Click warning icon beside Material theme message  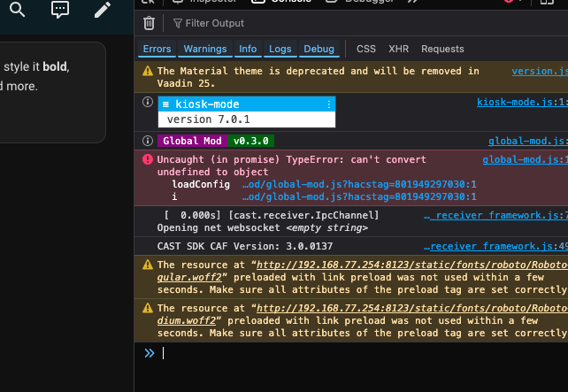click(x=148, y=72)
